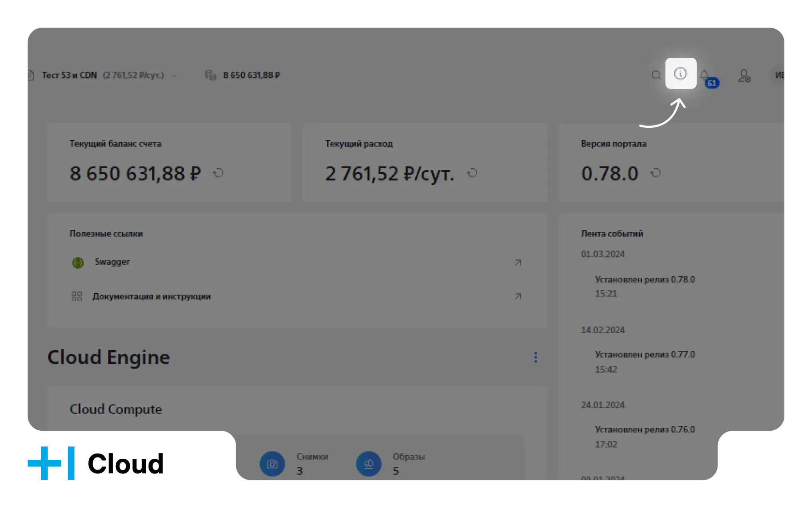812x508 pixels.
Task: Open documentation external link arrow
Action: (518, 296)
